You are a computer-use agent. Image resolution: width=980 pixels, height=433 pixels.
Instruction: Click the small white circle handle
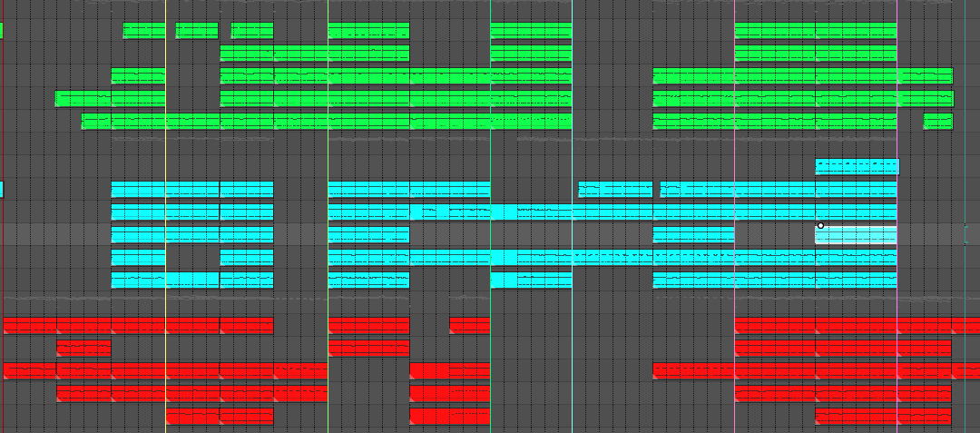tap(820, 225)
